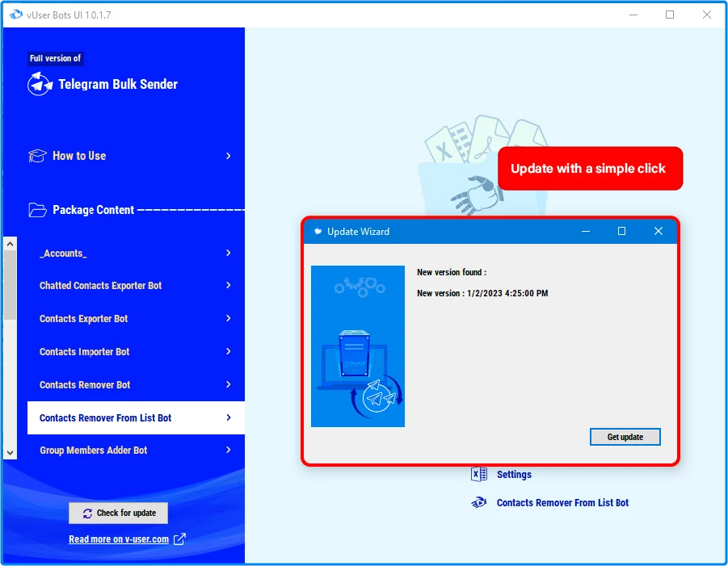Expand the Contacts Remover From List Bot chevron
728x566 pixels.
tap(229, 417)
